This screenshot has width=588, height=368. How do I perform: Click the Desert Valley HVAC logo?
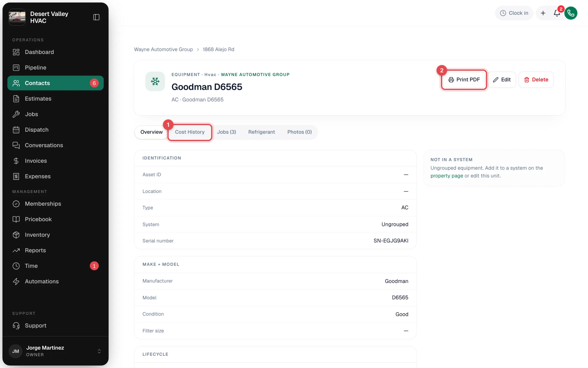[17, 17]
